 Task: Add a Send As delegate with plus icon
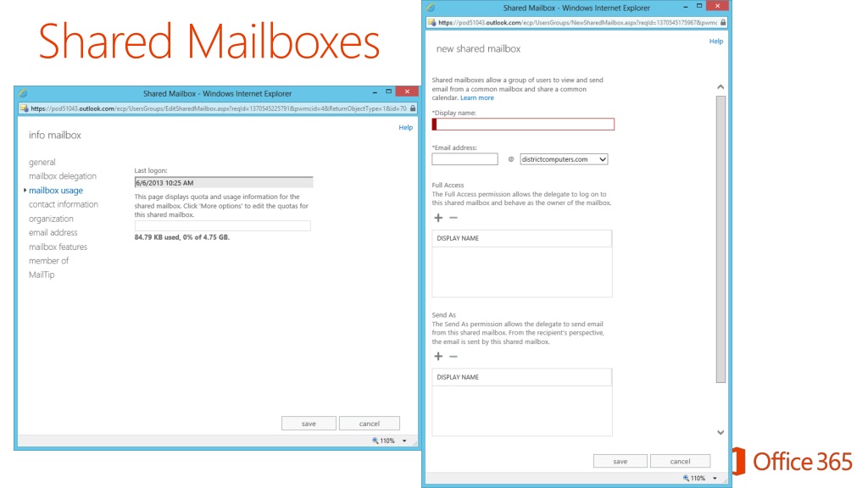(438, 357)
